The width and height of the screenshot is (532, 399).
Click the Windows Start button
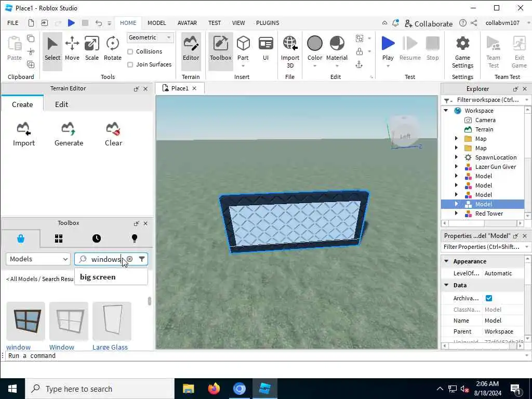[x=12, y=389]
